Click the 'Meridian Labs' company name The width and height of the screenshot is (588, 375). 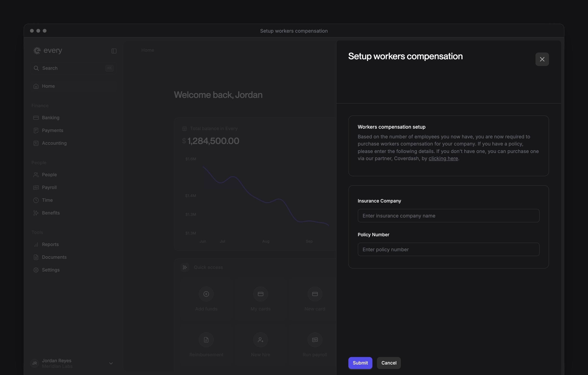[x=57, y=366]
